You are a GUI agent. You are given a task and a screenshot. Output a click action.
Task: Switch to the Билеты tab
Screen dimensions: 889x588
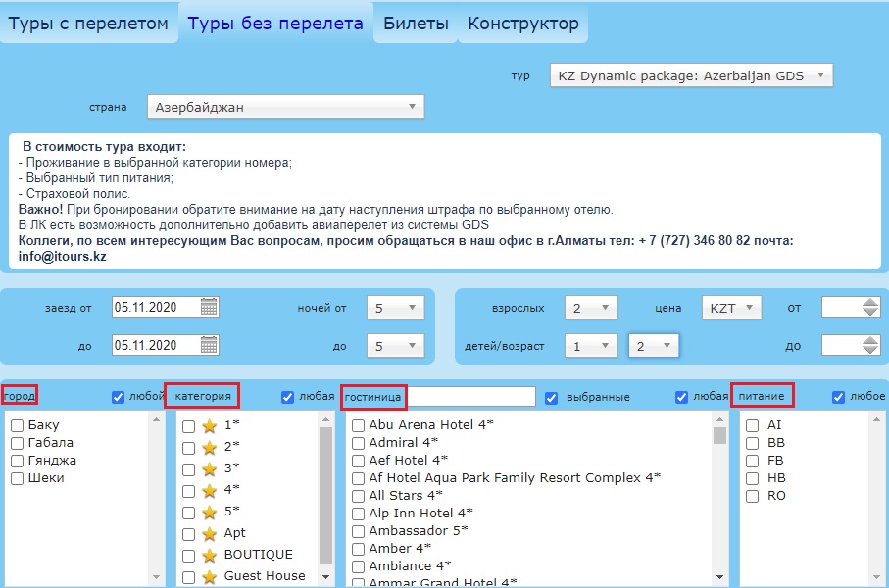pyautogui.click(x=416, y=24)
